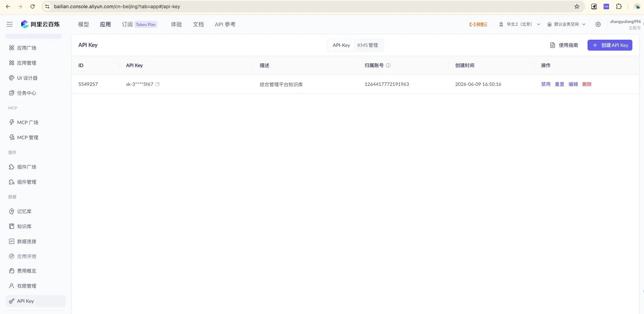Click the 阿里云 orange logo link
Screen dimensions: 644x314
click(478, 24)
